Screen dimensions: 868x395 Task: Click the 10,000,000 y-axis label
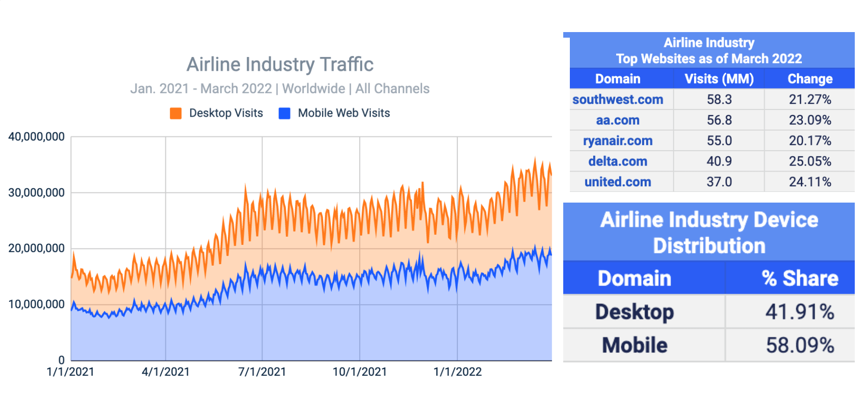[x=37, y=304]
